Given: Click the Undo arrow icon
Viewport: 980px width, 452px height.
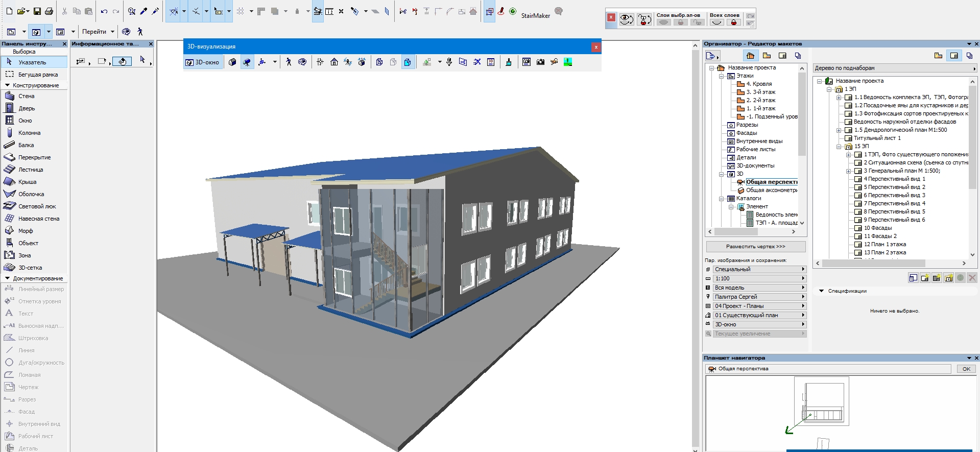Looking at the screenshot, I should pyautogui.click(x=104, y=11).
